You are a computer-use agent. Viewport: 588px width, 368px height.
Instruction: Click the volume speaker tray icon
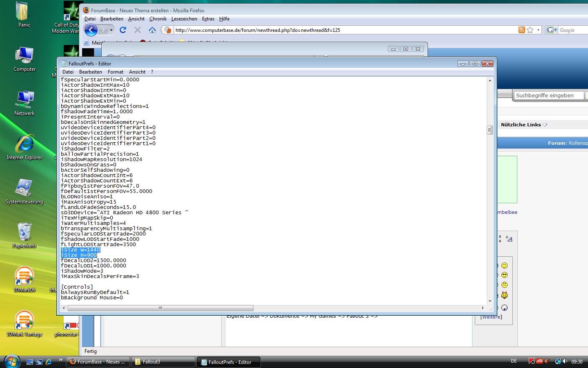[x=565, y=361]
